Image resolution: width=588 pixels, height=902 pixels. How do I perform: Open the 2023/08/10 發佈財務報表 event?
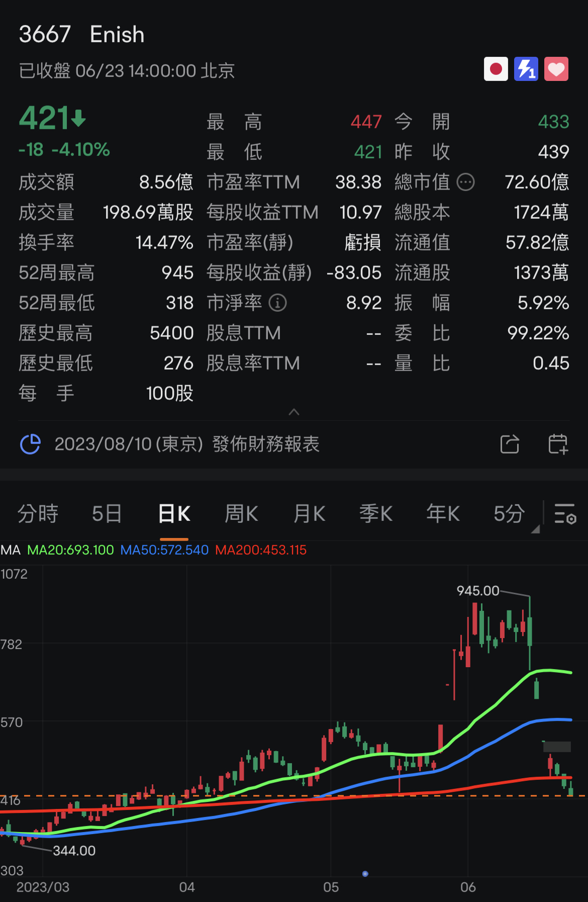[187, 444]
